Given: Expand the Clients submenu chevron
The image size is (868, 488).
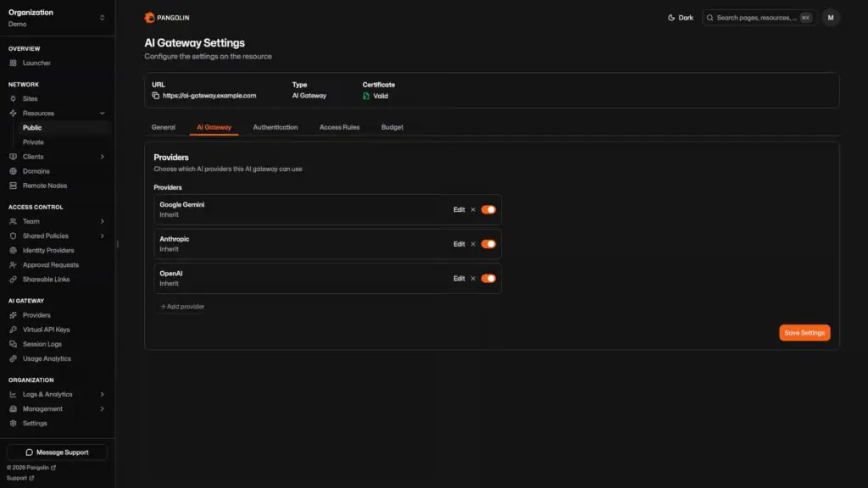Looking at the screenshot, I should (x=102, y=157).
